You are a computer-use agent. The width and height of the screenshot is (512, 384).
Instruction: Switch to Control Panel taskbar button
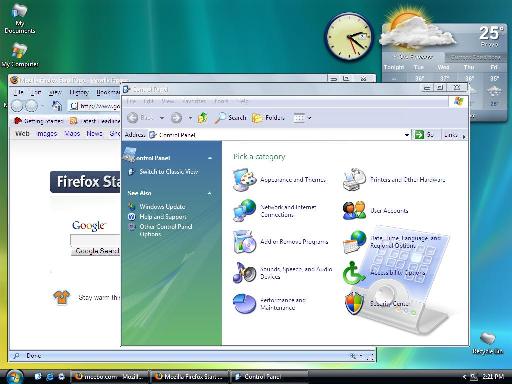[x=268, y=377]
